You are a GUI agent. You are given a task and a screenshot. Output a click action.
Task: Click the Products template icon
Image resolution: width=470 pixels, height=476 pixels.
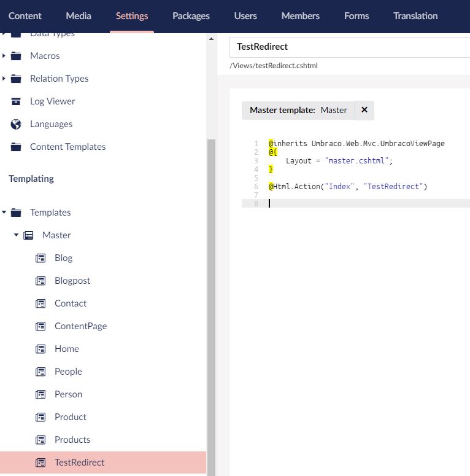click(x=40, y=440)
